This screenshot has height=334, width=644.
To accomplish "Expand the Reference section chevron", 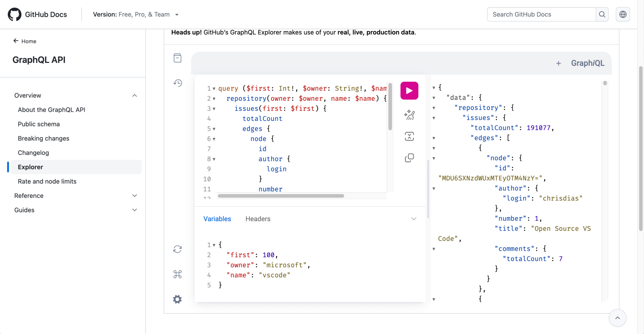I will point(135,195).
